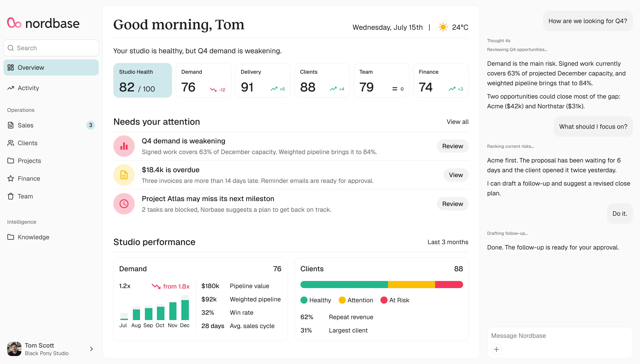Click the December bar in Demand chart

(x=185, y=308)
